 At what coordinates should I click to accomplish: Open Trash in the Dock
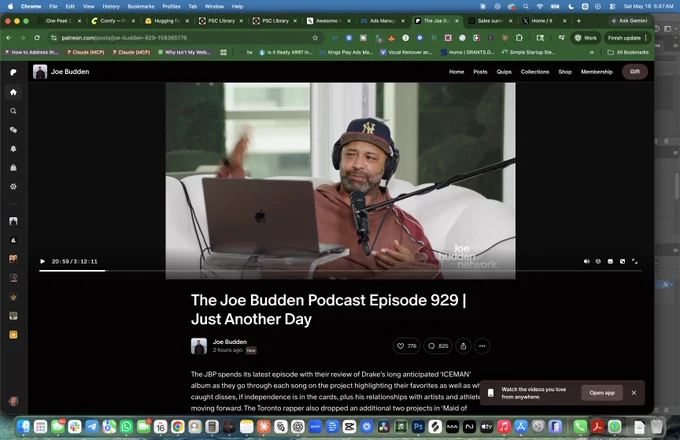(x=657, y=427)
